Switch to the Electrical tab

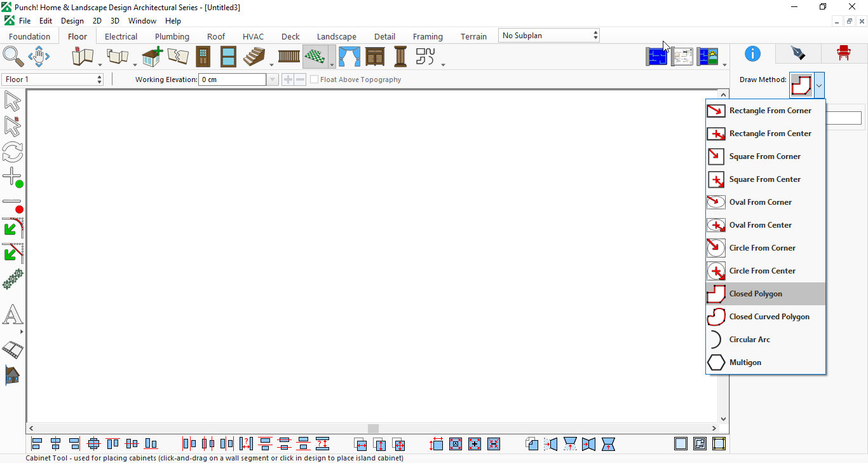(121, 36)
